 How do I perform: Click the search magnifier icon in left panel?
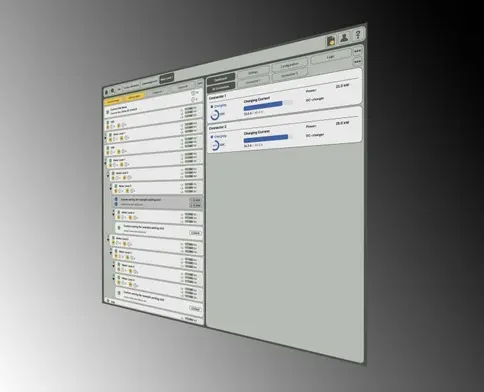click(112, 91)
